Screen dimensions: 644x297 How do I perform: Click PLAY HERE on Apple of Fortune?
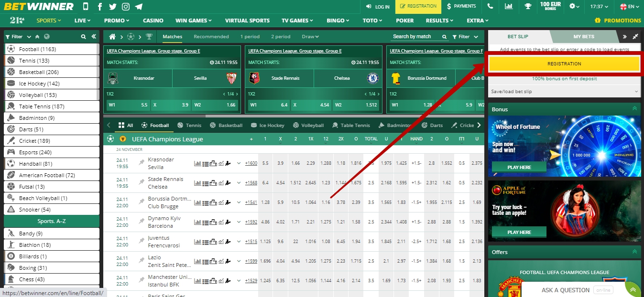[x=519, y=232]
